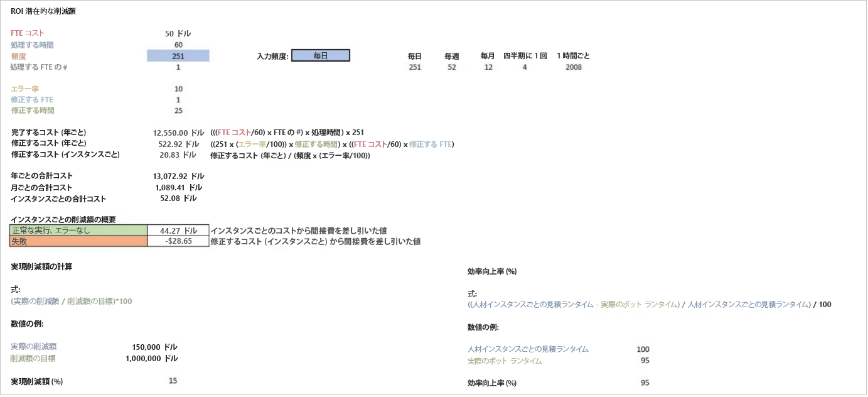Screen dimensions: 868x397
Task: Click the (実際の削減額 / 削減額の目標)*100 formula
Action: [x=72, y=301]
